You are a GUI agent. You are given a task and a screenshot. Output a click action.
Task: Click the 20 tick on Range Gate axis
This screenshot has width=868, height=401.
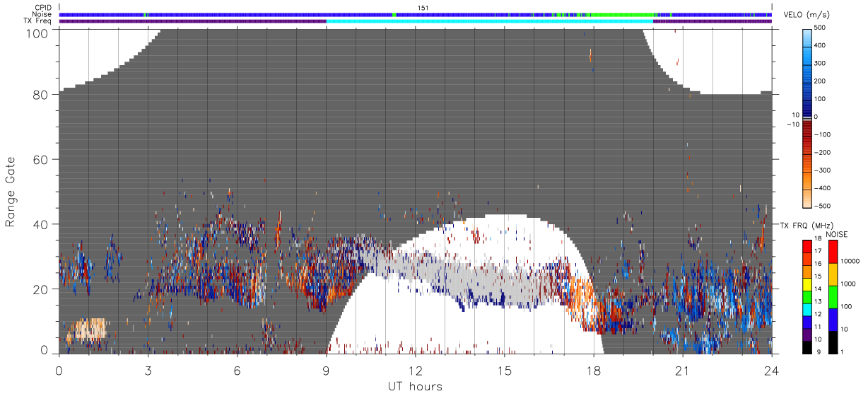pos(40,289)
